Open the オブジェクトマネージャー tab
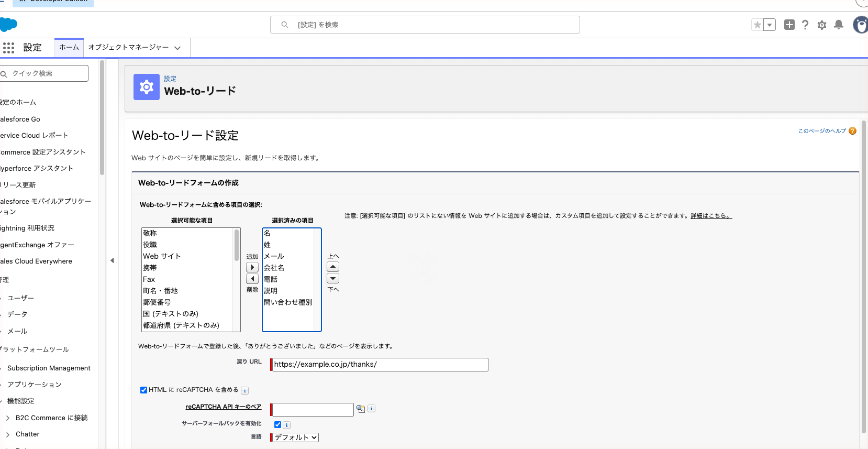Viewport: 868px width, 449px height. click(x=128, y=47)
